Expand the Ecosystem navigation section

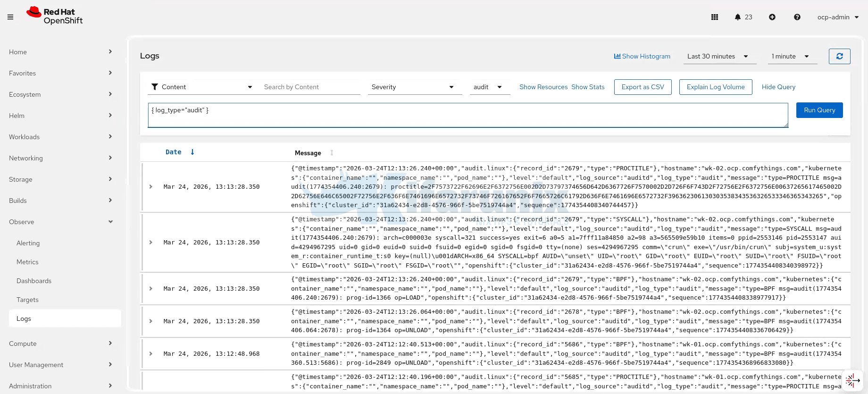pyautogui.click(x=60, y=94)
